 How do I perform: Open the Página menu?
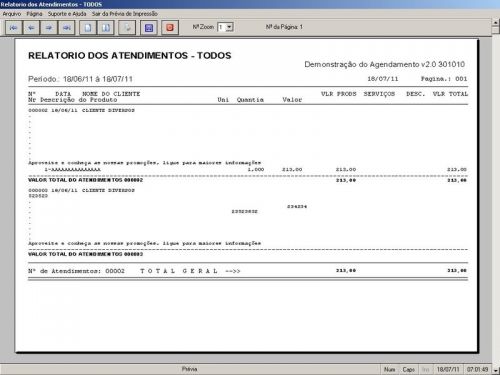34,14
